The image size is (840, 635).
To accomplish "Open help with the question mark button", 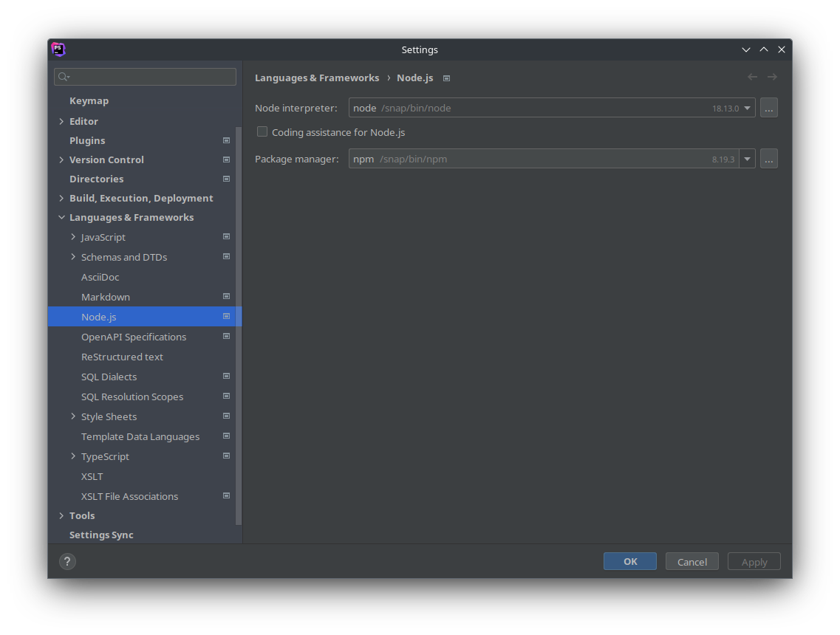I will [67, 561].
